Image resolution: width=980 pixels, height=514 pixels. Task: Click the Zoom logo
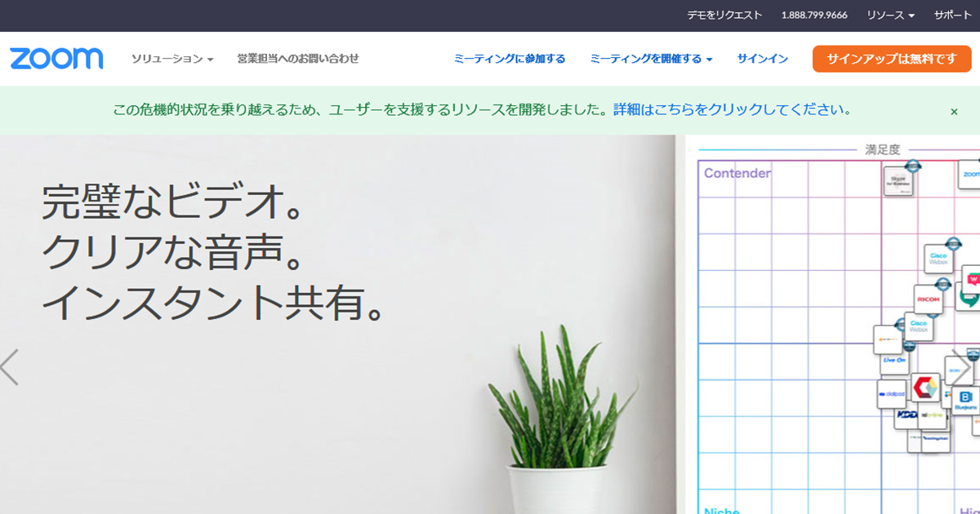(x=56, y=59)
